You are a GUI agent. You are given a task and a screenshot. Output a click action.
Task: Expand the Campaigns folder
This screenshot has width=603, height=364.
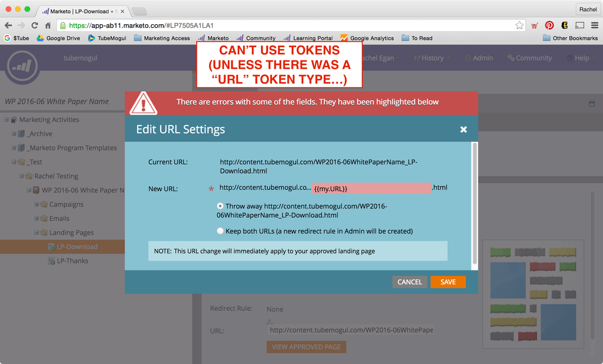[36, 204]
